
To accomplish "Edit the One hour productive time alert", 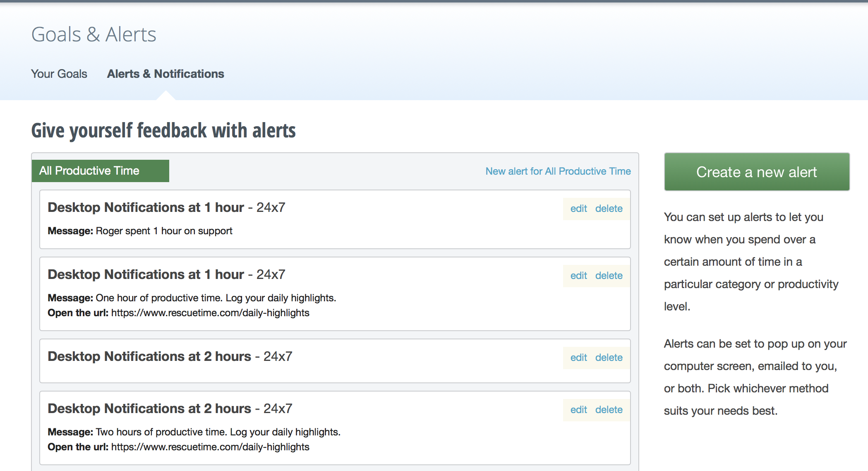I will [x=578, y=276].
